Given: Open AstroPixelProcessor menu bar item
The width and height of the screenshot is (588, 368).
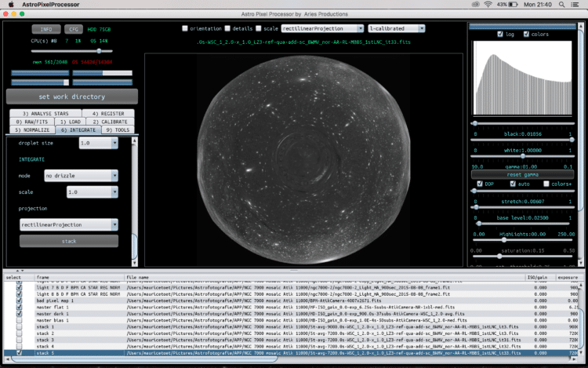Looking at the screenshot, I should [x=51, y=5].
